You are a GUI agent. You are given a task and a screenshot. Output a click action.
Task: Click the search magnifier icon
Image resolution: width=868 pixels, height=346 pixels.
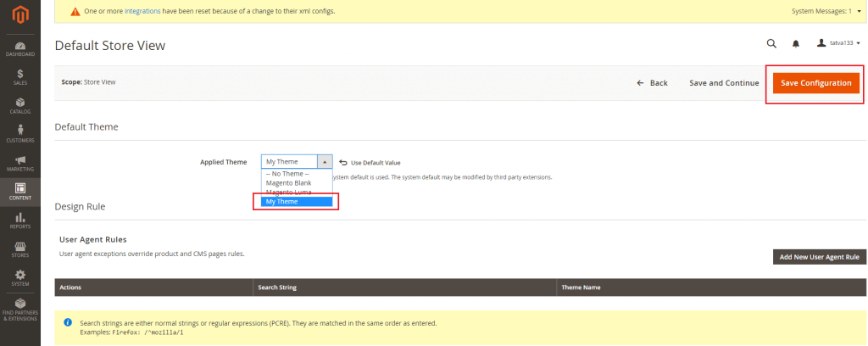(x=771, y=43)
